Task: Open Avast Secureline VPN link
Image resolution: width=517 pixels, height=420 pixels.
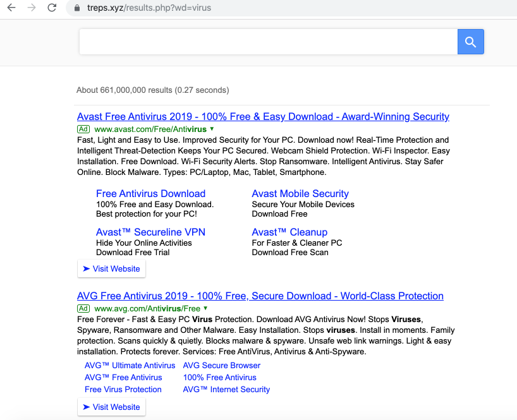Action: click(150, 232)
